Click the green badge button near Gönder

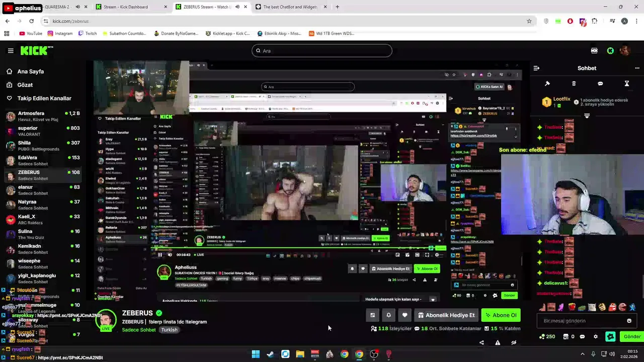[x=610, y=336]
